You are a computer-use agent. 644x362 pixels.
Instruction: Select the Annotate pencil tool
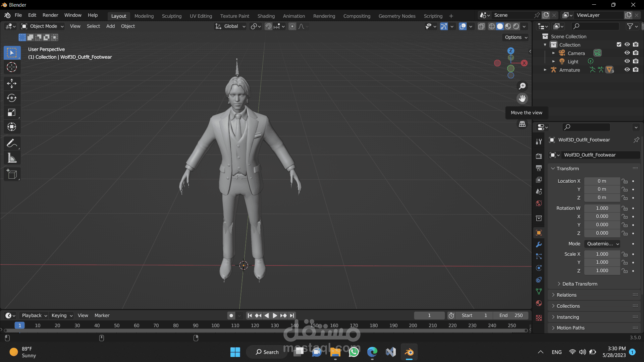pyautogui.click(x=12, y=143)
